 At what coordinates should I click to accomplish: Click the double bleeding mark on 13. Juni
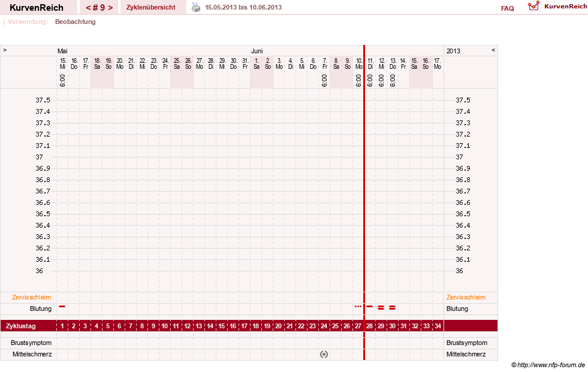coord(392,307)
